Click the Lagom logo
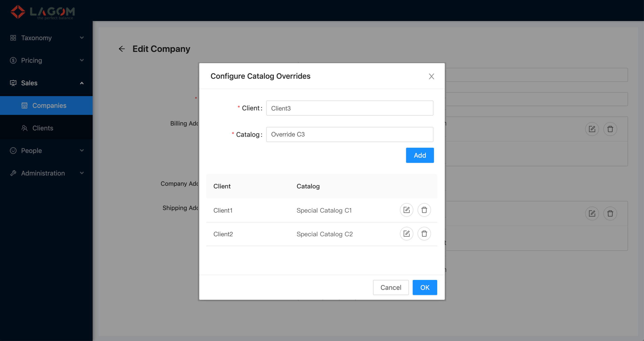This screenshot has height=341, width=644. (x=43, y=12)
